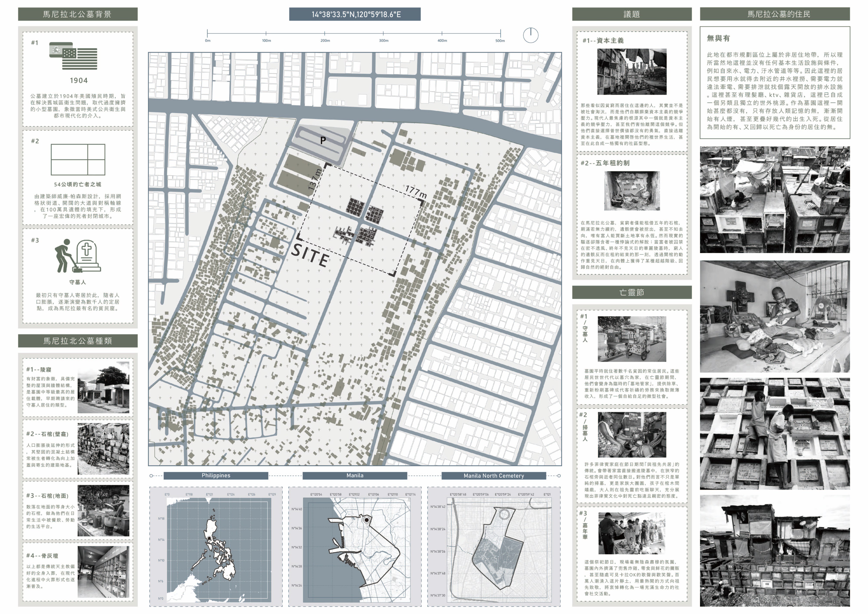Open the Manila city locator map thumbnail

pyautogui.click(x=357, y=550)
